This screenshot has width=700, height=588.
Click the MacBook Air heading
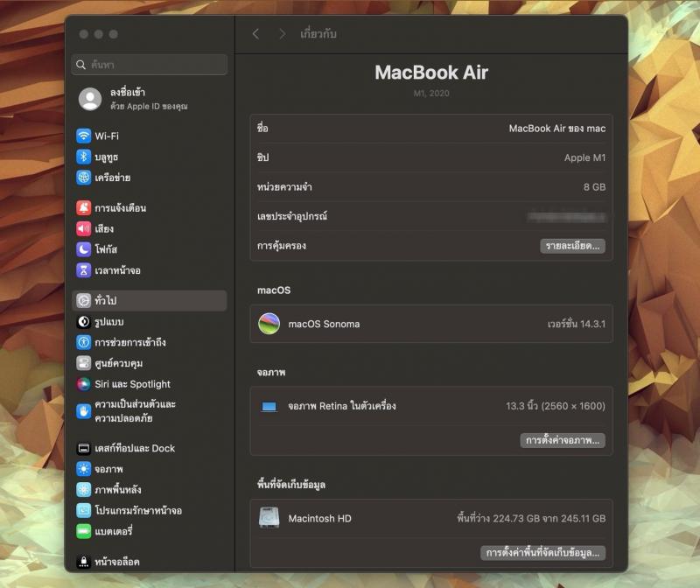pos(431,73)
